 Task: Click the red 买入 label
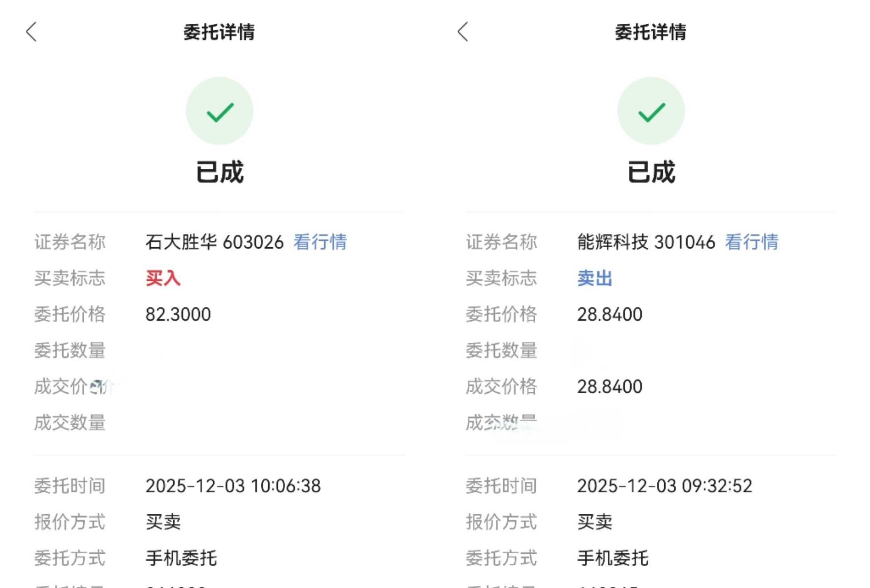point(163,278)
